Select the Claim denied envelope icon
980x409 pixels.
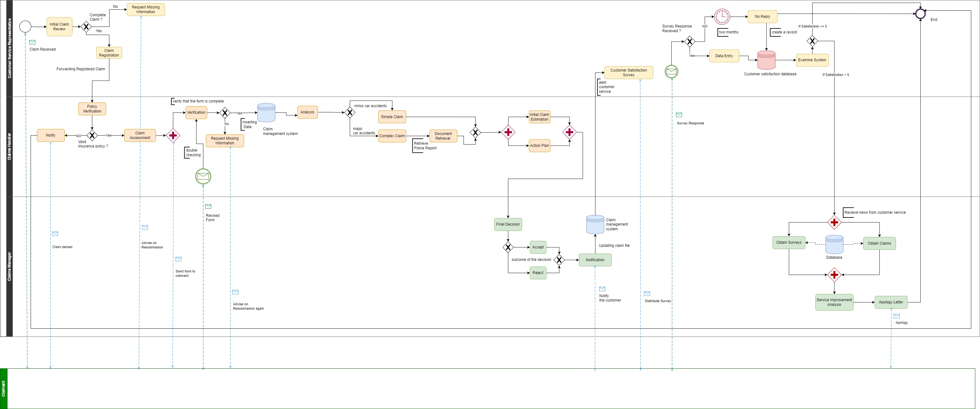coord(55,234)
